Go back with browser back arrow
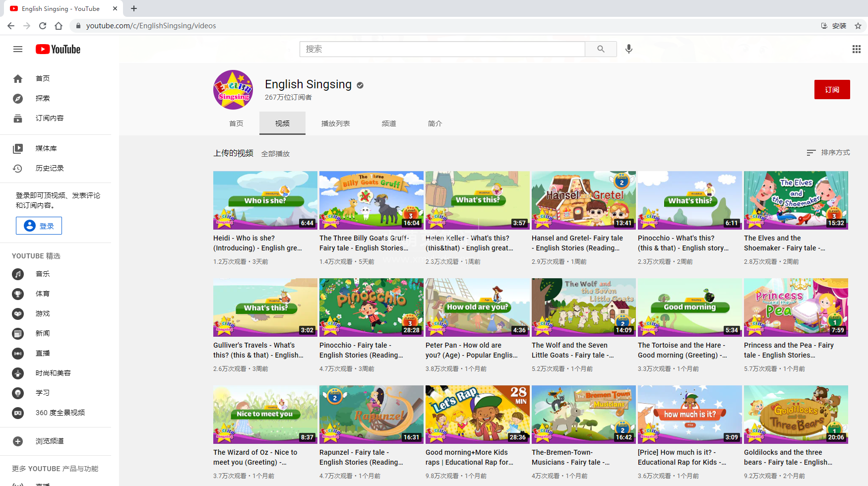 point(11,26)
